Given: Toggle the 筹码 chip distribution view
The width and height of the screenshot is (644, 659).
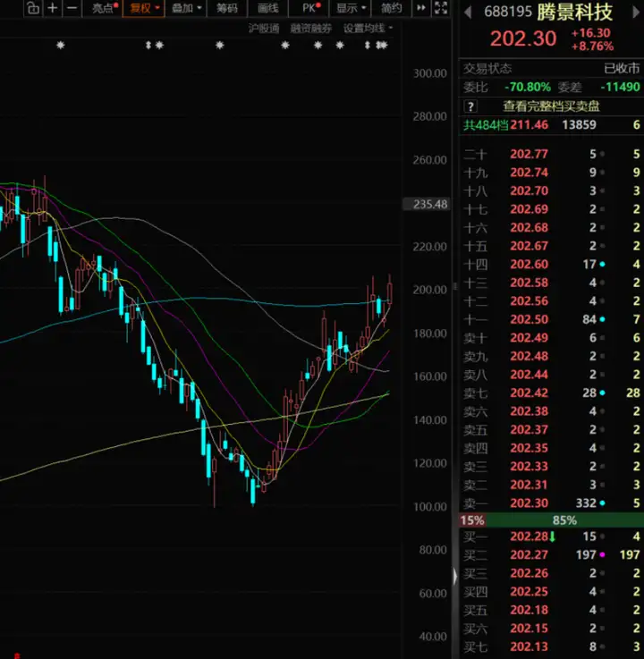Looking at the screenshot, I should [x=227, y=8].
